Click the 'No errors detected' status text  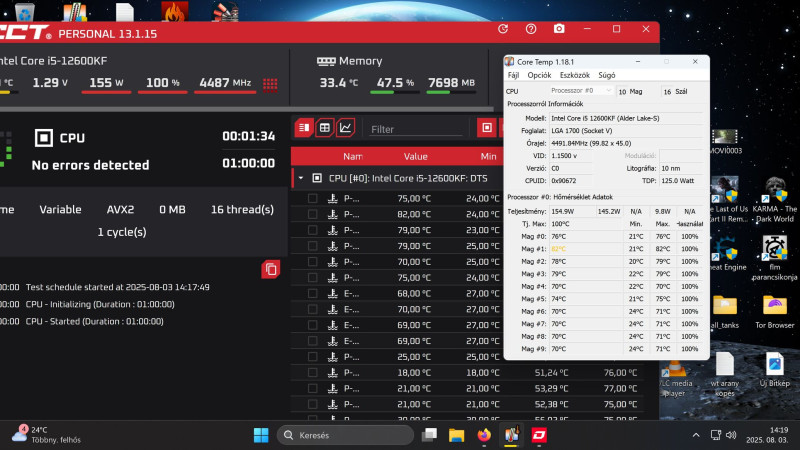pos(90,165)
